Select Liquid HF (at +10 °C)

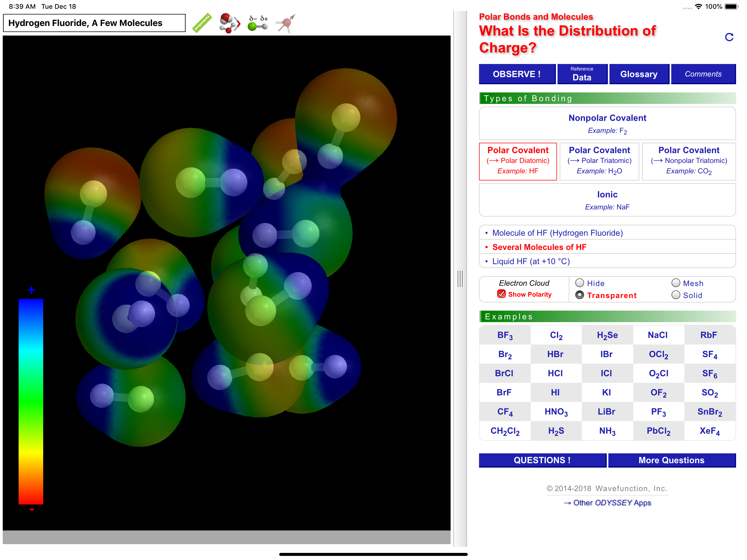coord(530,261)
